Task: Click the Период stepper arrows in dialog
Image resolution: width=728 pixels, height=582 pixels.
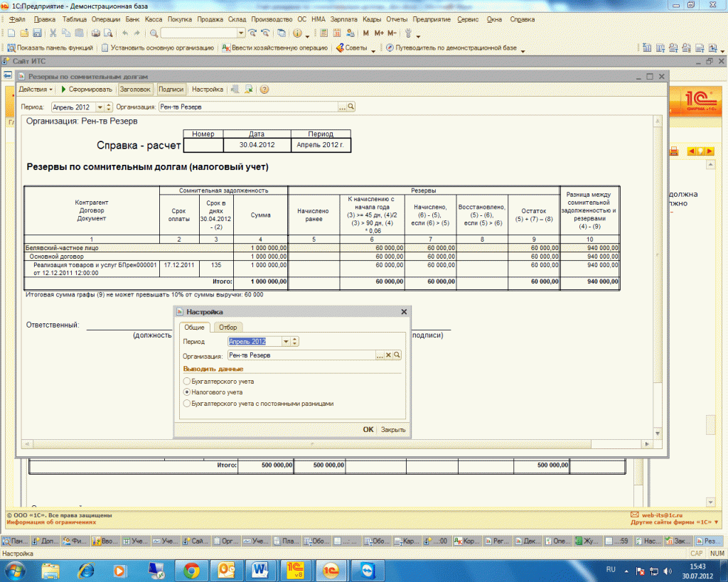Action: click(296, 342)
